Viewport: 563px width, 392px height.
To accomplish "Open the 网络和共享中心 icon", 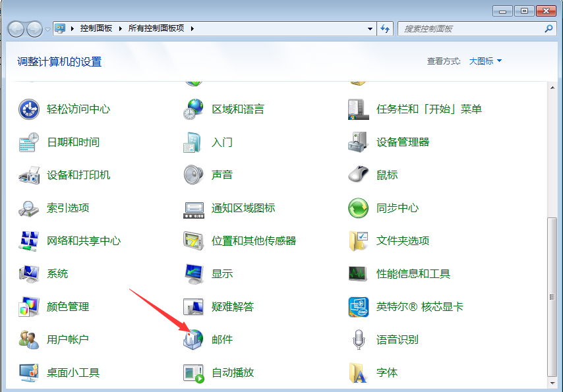I will click(x=29, y=241).
